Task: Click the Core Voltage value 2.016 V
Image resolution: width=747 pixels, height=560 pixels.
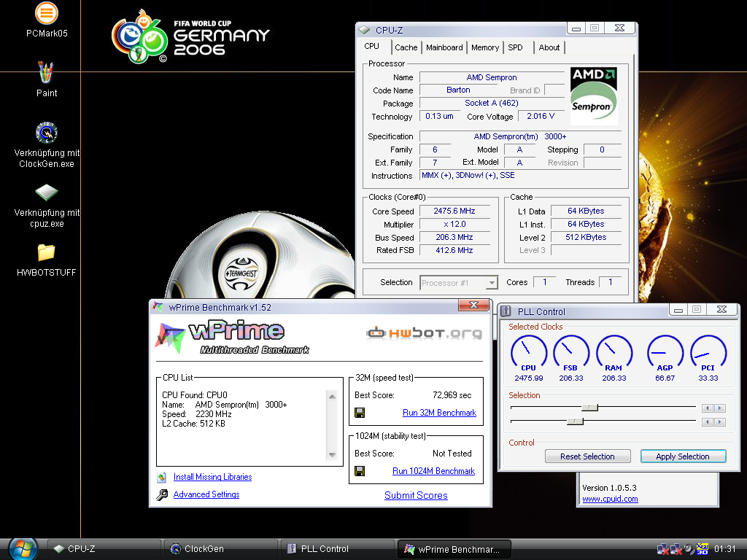Action: coord(541,116)
